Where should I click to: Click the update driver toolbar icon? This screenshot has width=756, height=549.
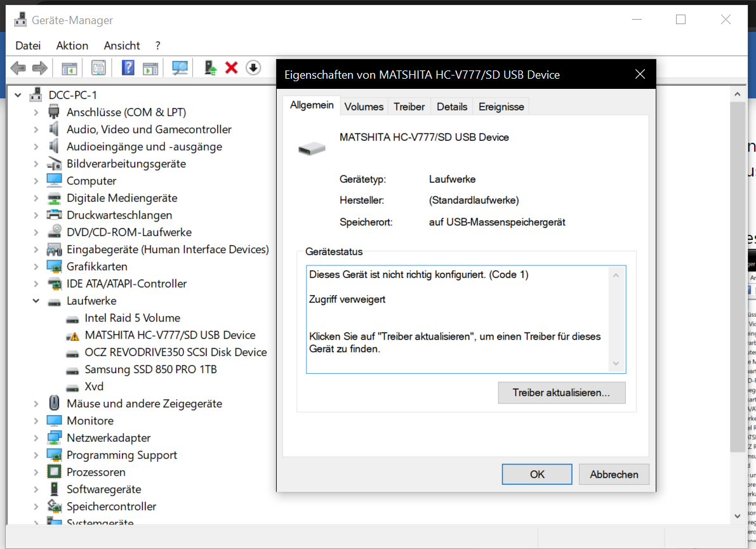pos(210,67)
